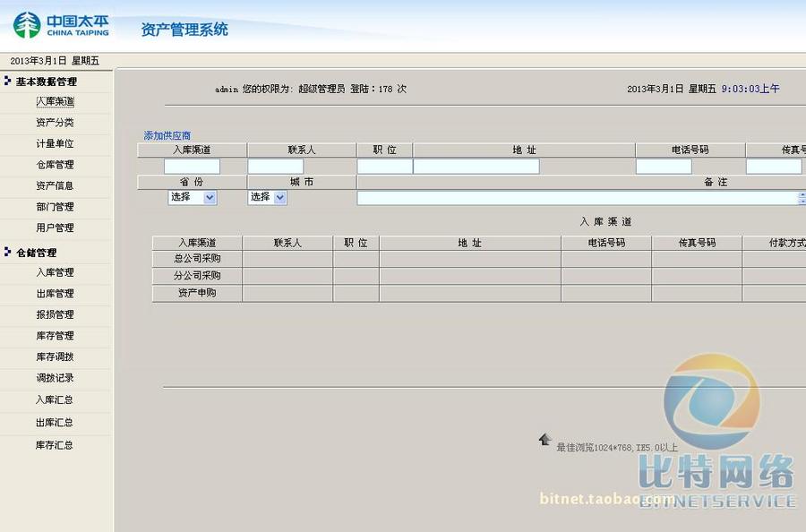This screenshot has height=532, width=806.
Task: Go to 入库汇总 page
Action: pos(55,399)
